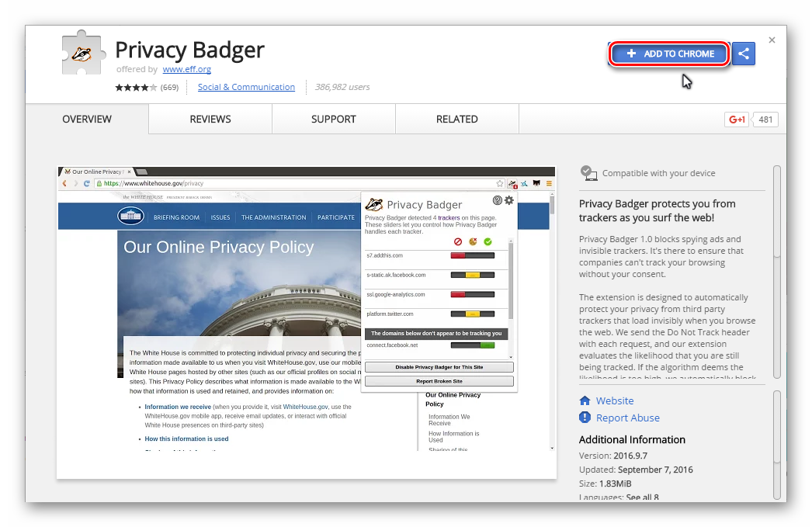Click 'Privacy Badger protects you from trackers' heading
The image size is (812, 527).
[x=658, y=210]
